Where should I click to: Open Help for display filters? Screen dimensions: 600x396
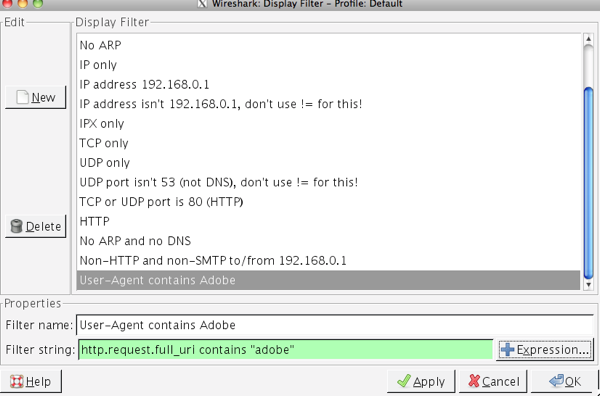tap(31, 381)
